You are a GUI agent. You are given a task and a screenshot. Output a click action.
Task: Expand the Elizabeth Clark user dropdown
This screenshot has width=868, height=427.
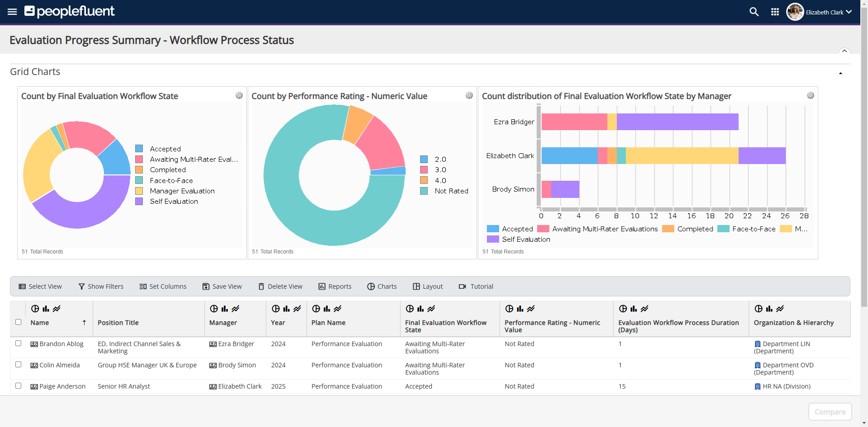click(x=849, y=12)
